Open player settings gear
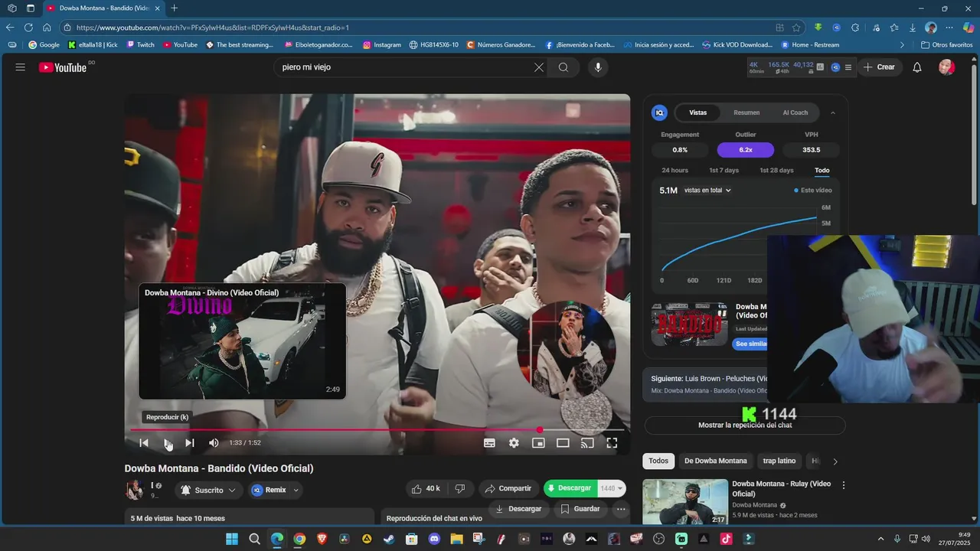Image resolution: width=980 pixels, height=551 pixels. [x=514, y=443]
